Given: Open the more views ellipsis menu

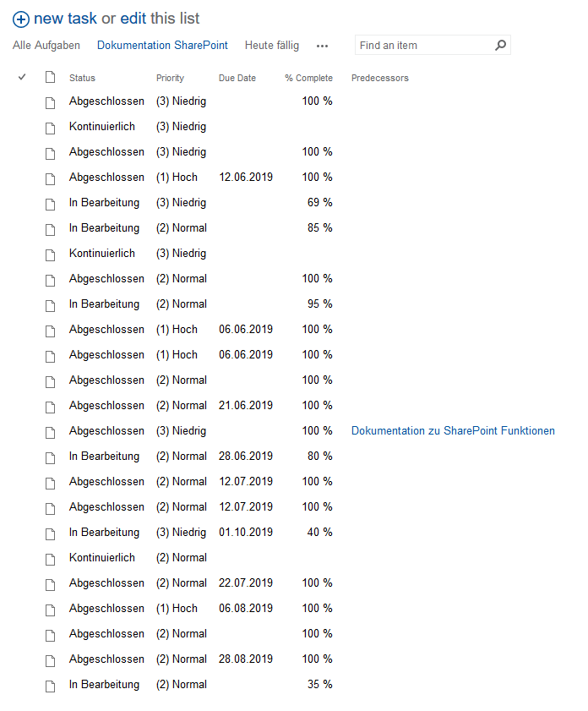Looking at the screenshot, I should tap(322, 46).
